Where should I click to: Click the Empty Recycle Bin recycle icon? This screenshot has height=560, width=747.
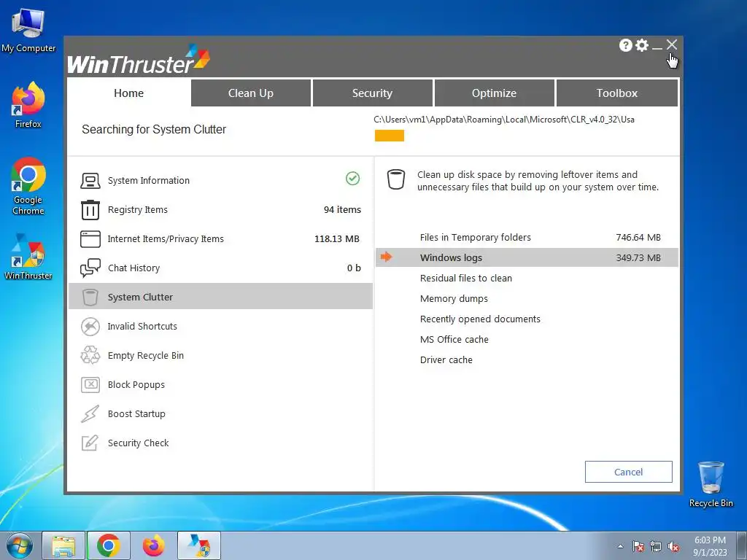pos(90,355)
